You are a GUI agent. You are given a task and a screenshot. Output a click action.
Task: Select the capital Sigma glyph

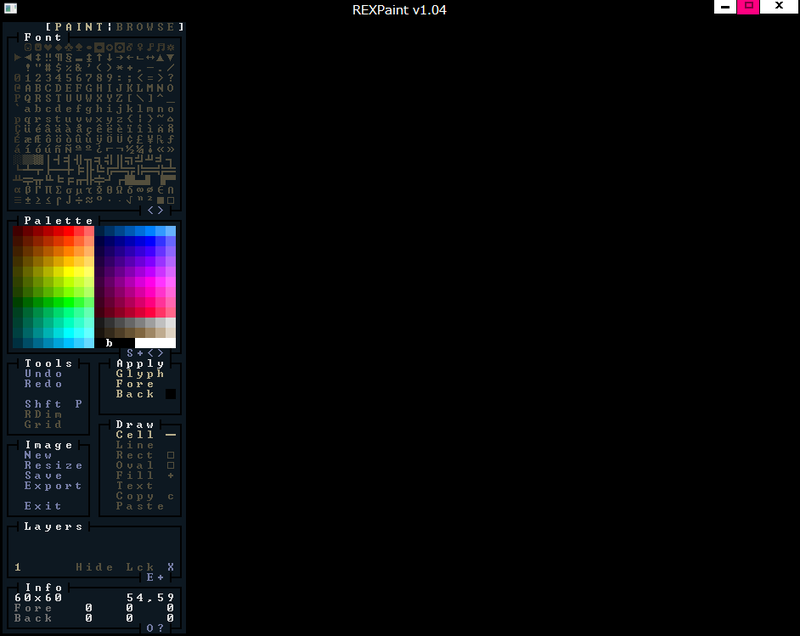click(x=58, y=190)
